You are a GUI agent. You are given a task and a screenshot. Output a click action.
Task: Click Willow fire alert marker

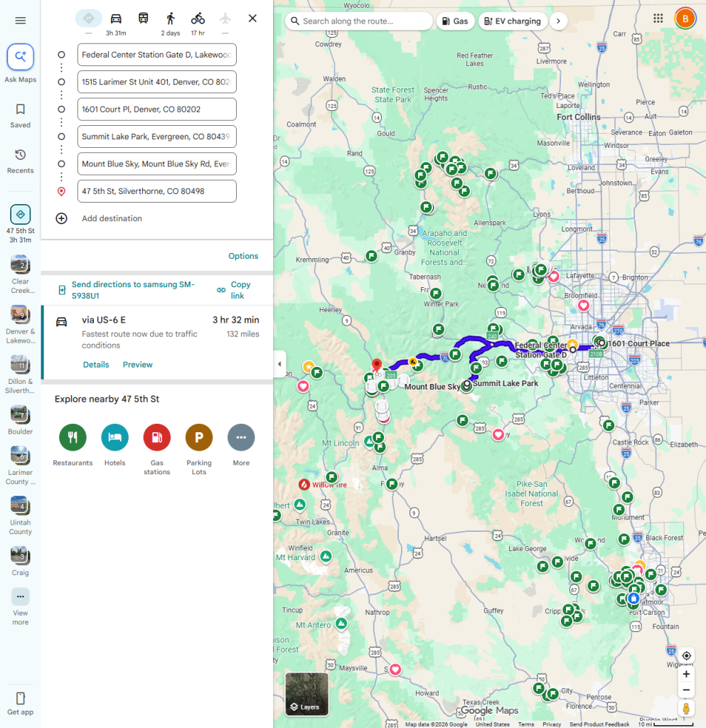[x=304, y=485]
